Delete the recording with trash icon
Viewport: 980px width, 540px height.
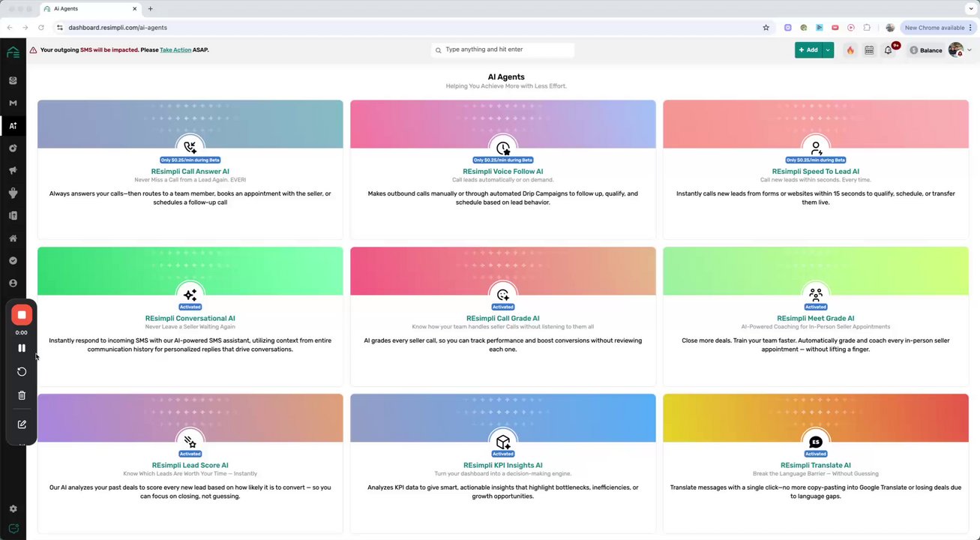(x=22, y=395)
